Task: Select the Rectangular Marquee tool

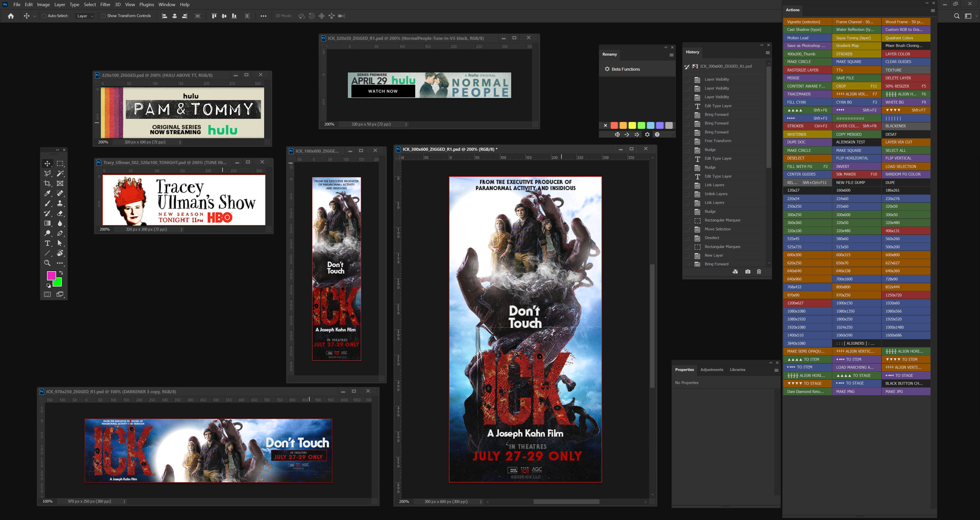Action: point(60,164)
